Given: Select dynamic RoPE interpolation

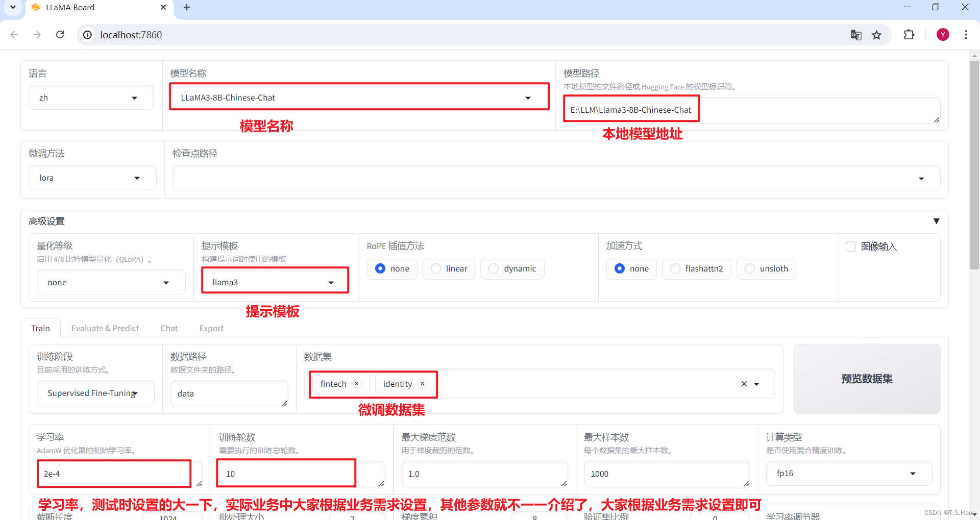Looking at the screenshot, I should pos(512,268).
